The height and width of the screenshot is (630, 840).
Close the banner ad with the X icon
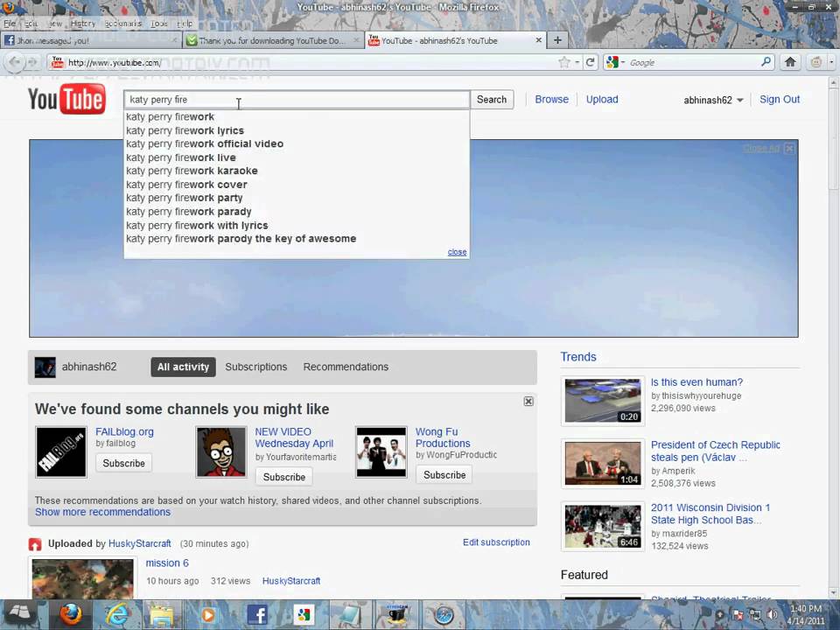pyautogui.click(x=789, y=149)
